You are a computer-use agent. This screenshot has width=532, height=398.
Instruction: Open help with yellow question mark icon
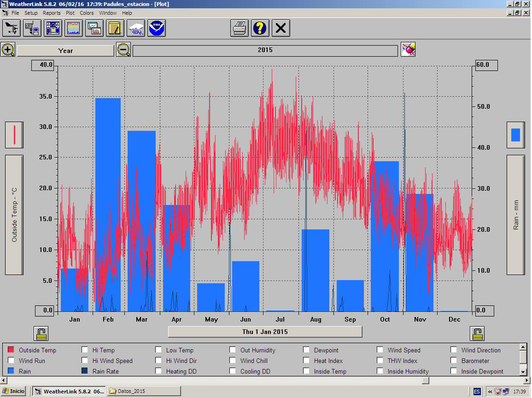click(x=260, y=28)
